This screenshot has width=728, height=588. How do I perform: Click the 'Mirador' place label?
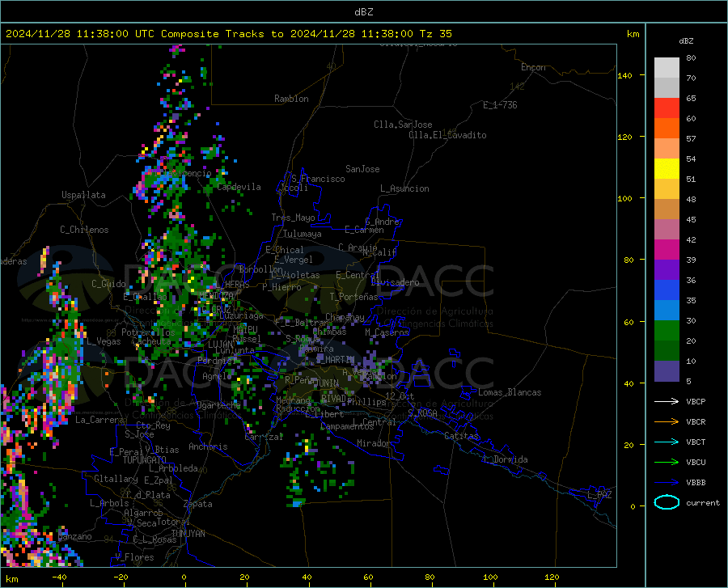pos(374,443)
